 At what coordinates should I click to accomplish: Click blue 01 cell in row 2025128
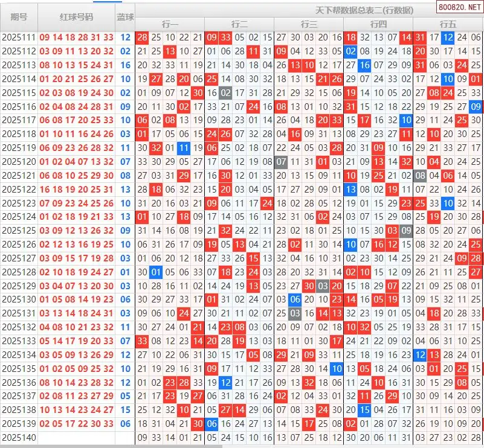[x=156, y=272]
